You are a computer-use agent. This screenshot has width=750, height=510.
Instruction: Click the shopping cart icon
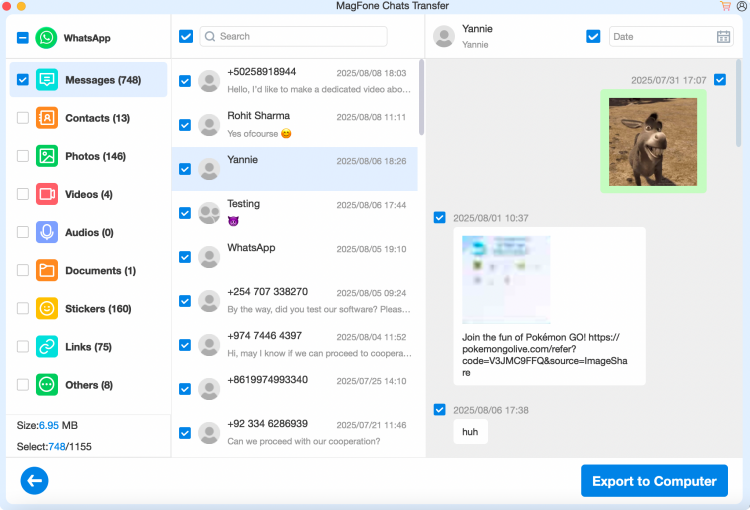pos(725,6)
